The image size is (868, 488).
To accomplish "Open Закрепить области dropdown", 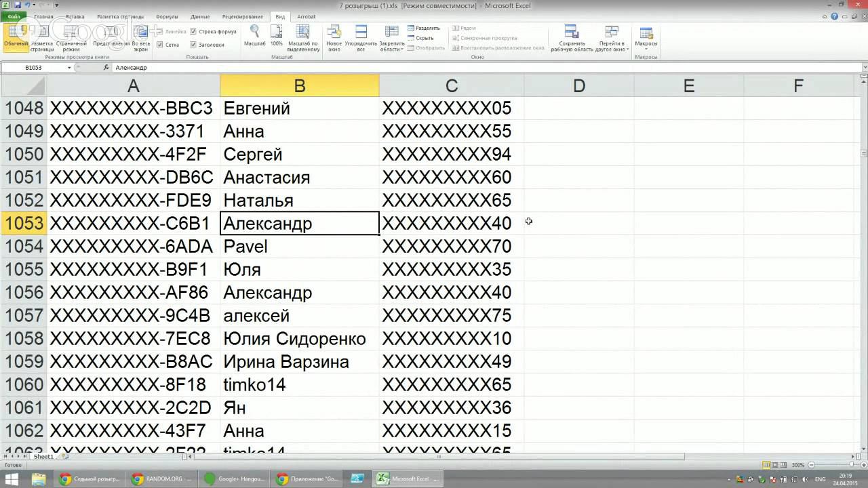I will tap(391, 38).
